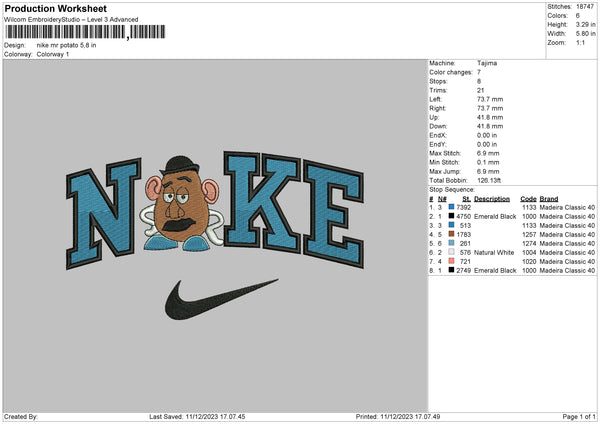Viewport: 600px width, 424px height.
Task: Click the Mr. Potato Head embroidery graphic
Action: coord(181,204)
